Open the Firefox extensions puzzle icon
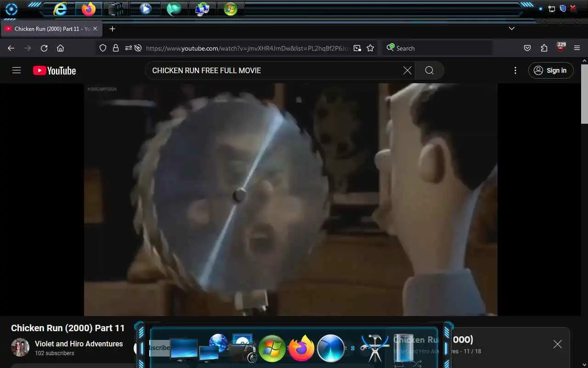This screenshot has height=368, width=588. pyautogui.click(x=544, y=48)
